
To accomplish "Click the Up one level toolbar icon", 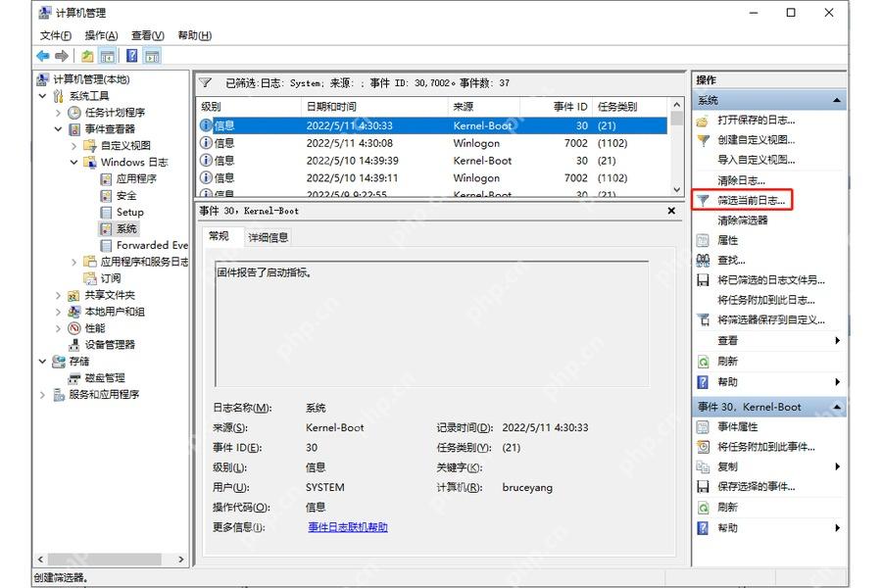I will [x=87, y=56].
